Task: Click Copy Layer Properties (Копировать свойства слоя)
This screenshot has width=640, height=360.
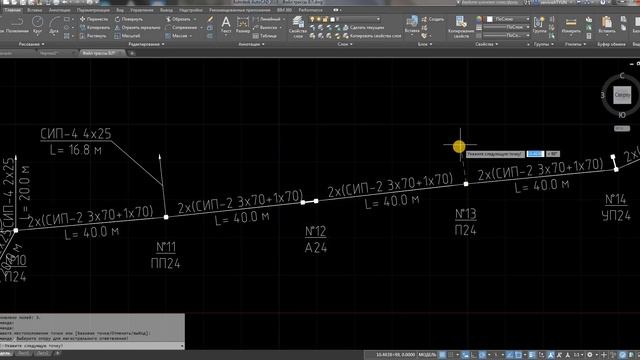Action: point(371,36)
